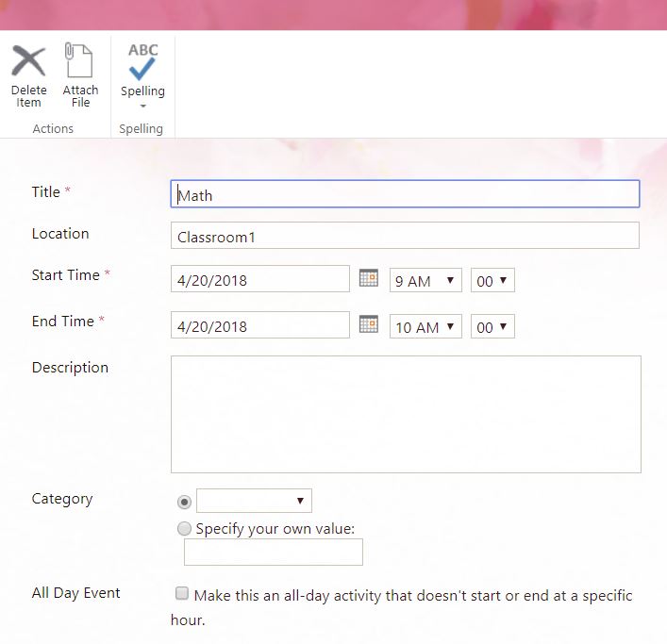The height and width of the screenshot is (644, 667).
Task: Open the Start Time minutes dropdown
Action: click(x=492, y=280)
